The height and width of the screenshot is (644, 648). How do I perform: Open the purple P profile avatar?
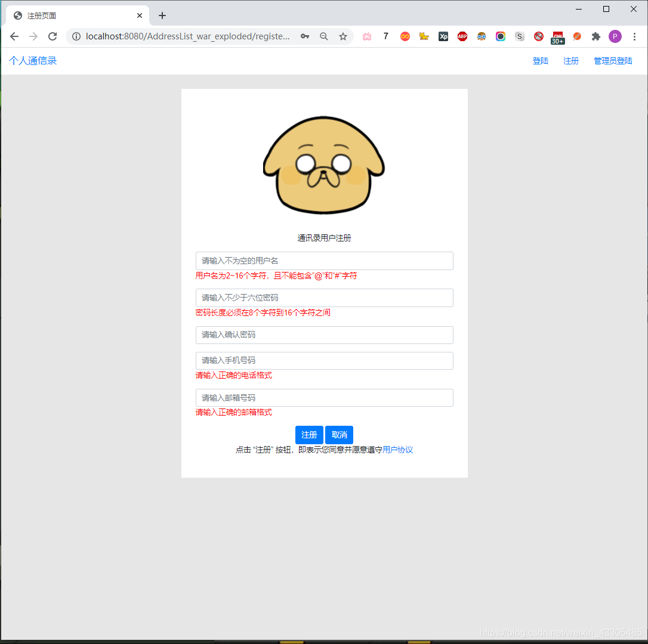615,36
